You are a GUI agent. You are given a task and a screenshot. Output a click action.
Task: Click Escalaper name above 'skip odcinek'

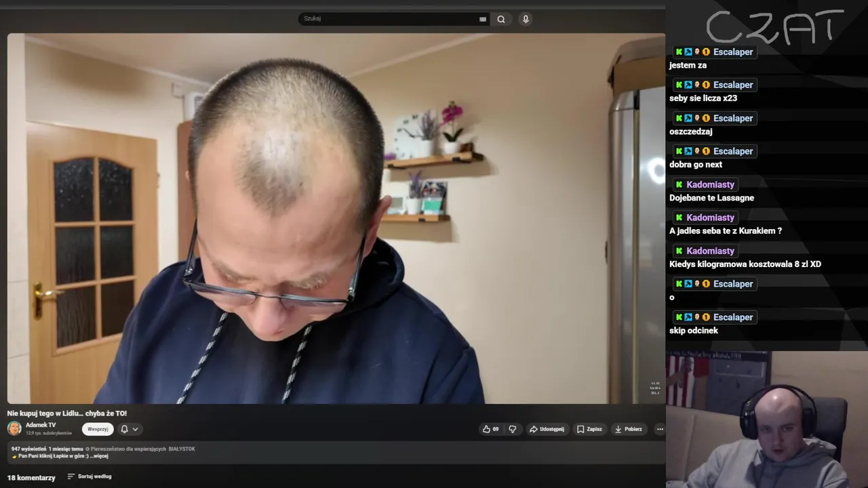(733, 317)
